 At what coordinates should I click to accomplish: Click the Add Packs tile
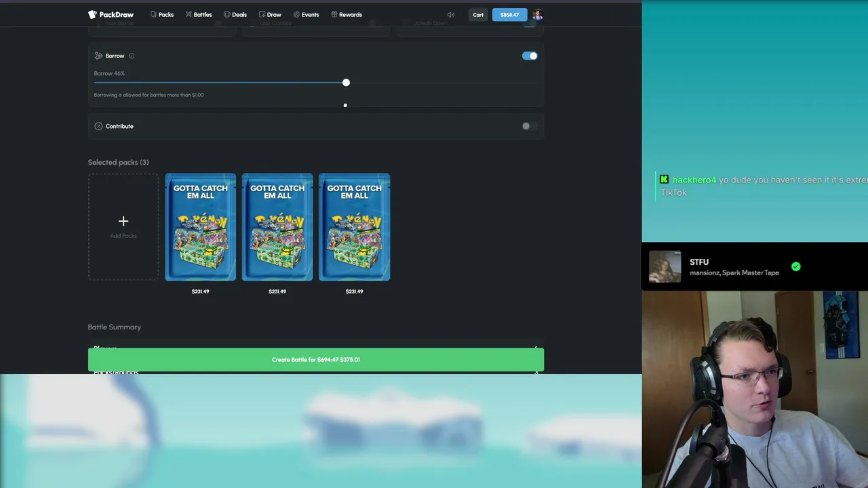(x=123, y=226)
